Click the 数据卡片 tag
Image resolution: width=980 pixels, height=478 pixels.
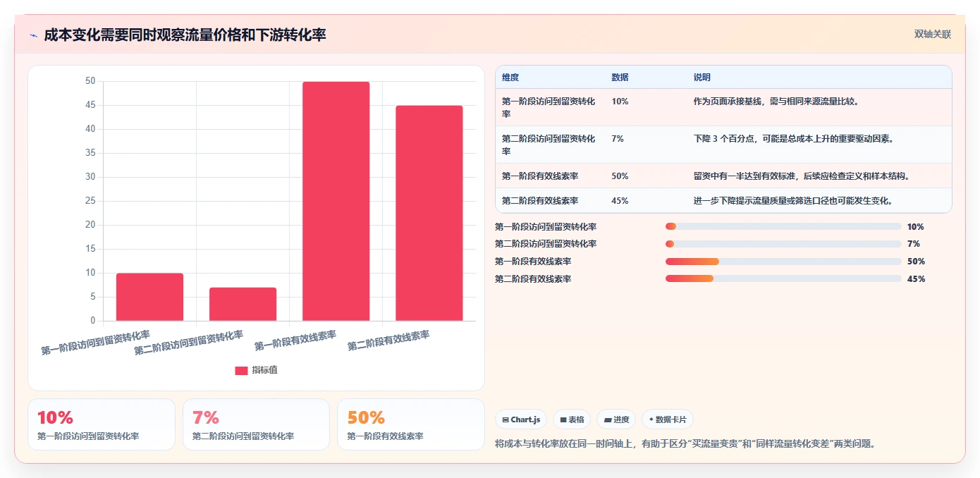point(668,419)
